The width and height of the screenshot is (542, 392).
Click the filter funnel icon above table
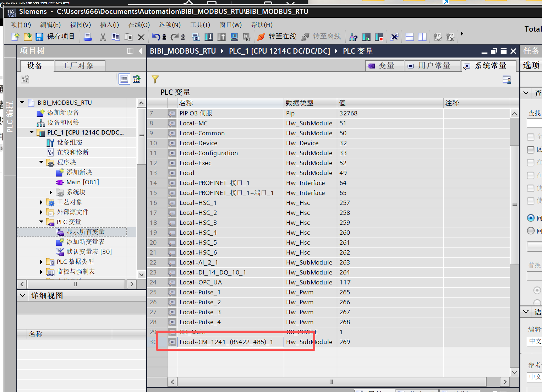[155, 79]
